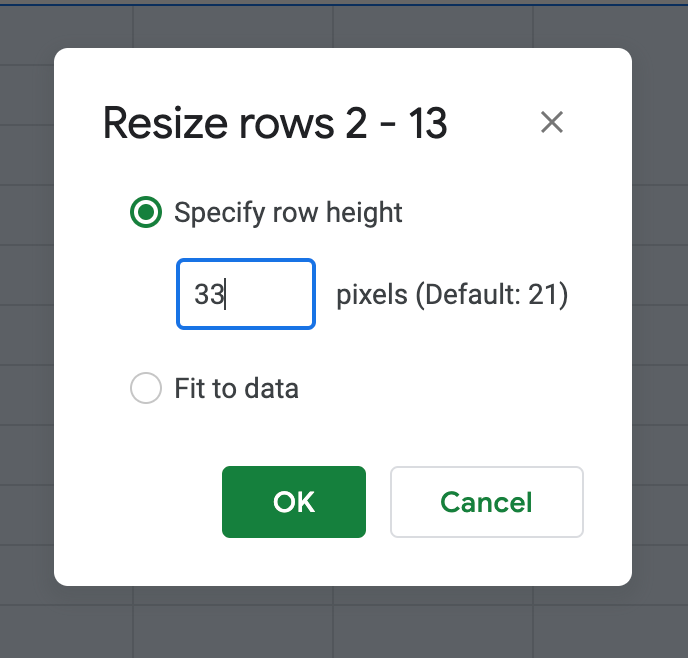Confirm the resize with the OK button

pos(294,502)
